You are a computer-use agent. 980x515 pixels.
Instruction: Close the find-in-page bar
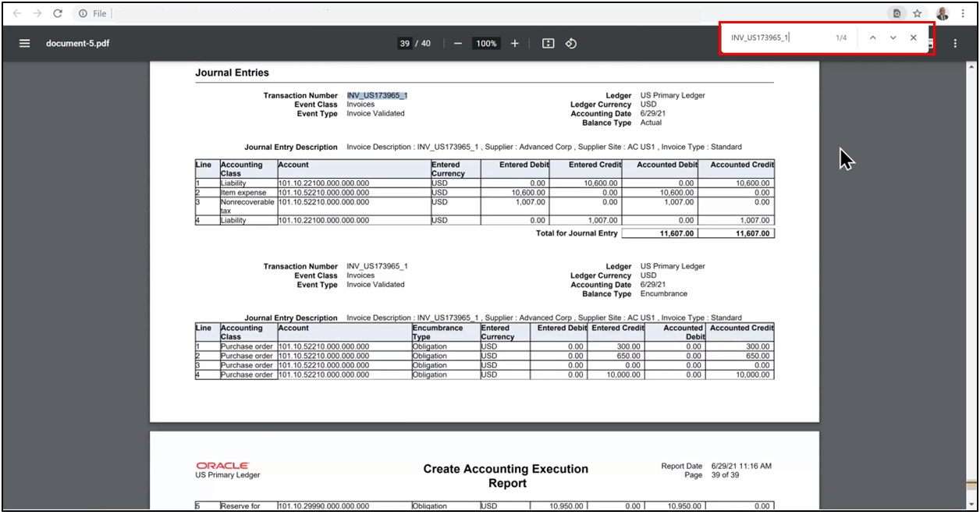click(912, 37)
